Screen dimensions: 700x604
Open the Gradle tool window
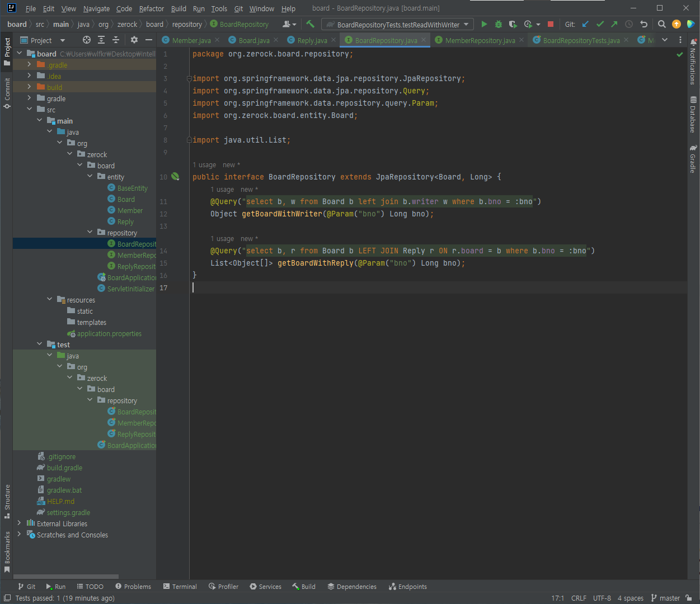[693, 159]
